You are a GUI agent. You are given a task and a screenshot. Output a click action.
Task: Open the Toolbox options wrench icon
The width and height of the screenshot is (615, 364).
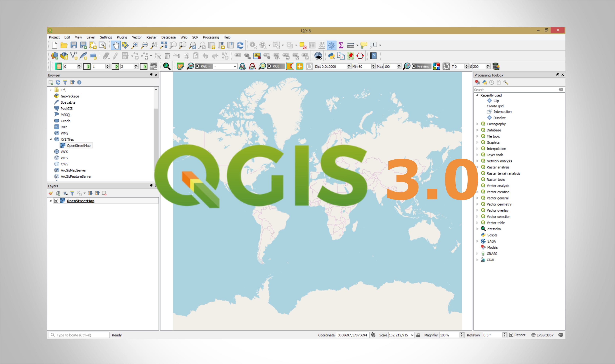point(506,82)
